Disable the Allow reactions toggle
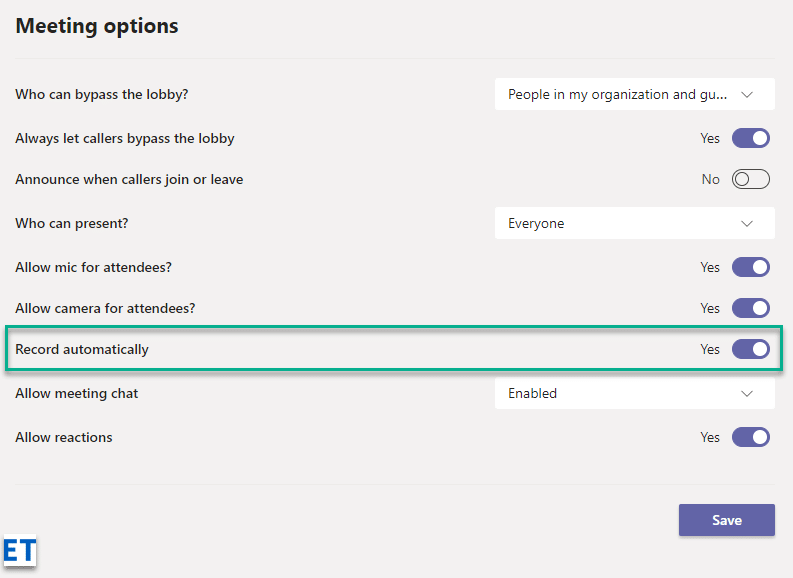Viewport: 793px width, 578px height. [750, 437]
